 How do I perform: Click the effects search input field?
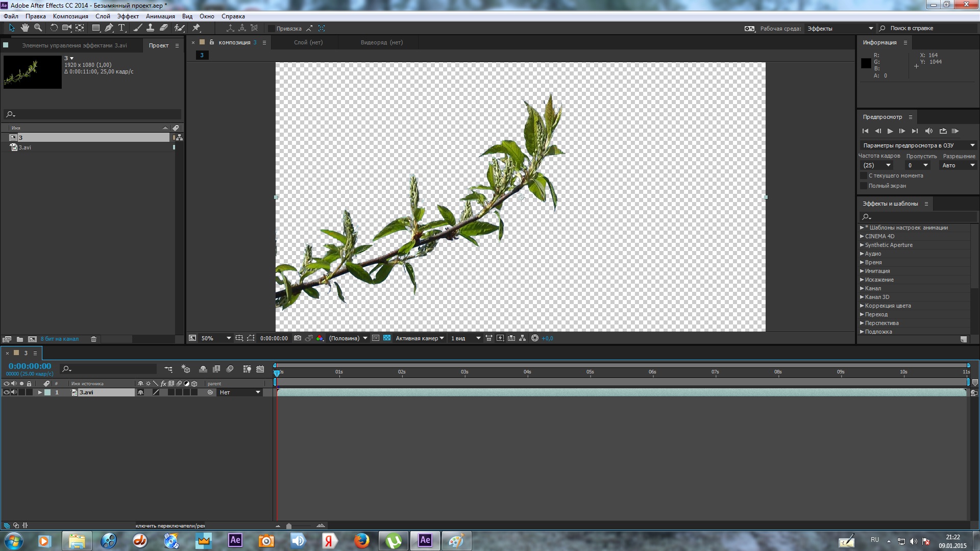click(919, 217)
